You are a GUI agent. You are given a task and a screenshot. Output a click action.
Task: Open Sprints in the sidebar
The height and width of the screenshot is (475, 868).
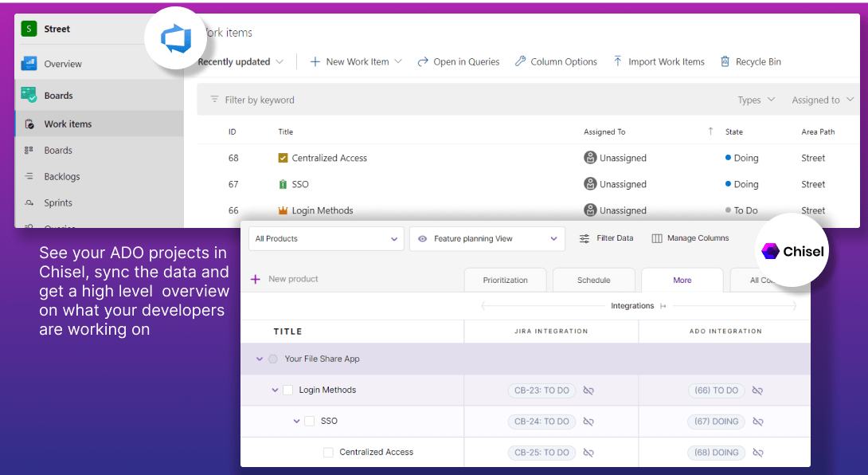pos(58,203)
